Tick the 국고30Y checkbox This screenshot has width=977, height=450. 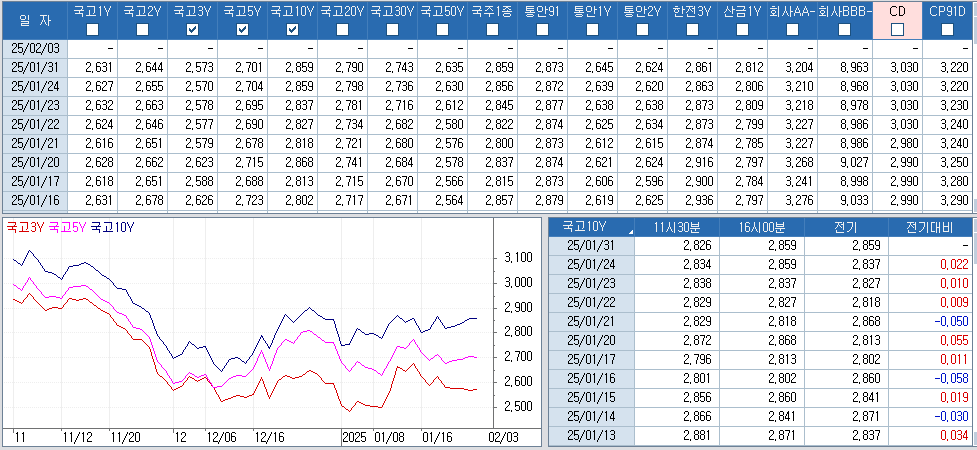(393, 30)
